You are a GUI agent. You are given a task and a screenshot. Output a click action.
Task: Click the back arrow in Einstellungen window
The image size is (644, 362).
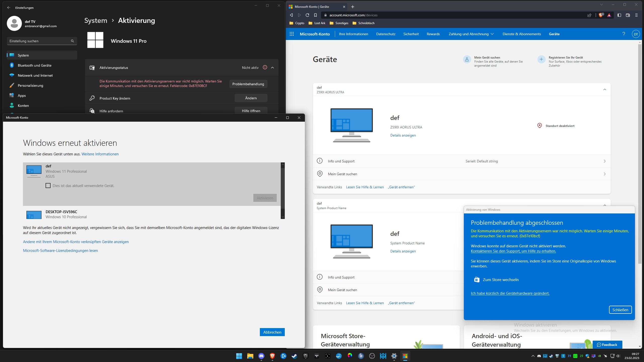click(9, 8)
